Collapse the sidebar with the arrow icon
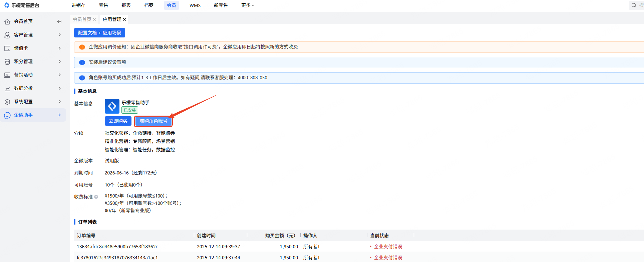The width and height of the screenshot is (644, 262). click(x=59, y=21)
